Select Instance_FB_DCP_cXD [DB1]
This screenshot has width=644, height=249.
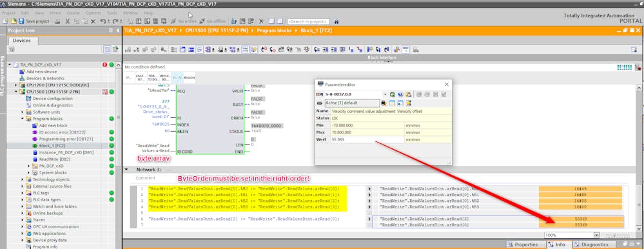[66, 152]
